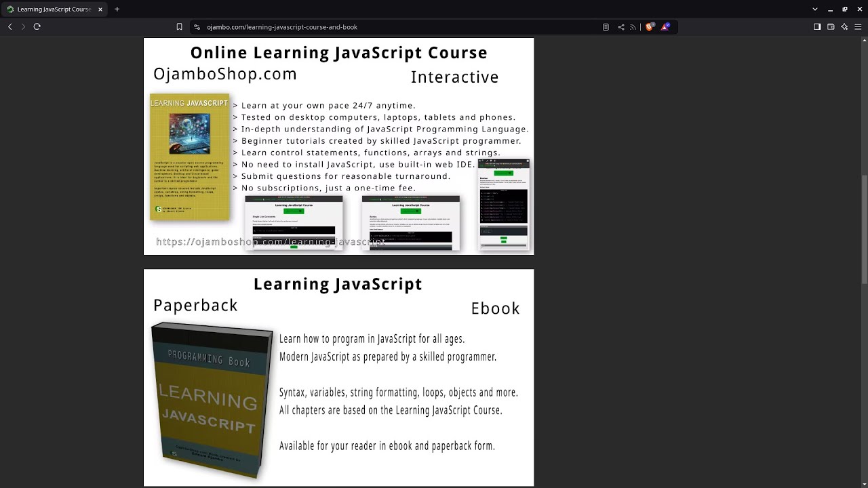Go back to the previous page
The height and width of the screenshot is (488, 868).
9,26
